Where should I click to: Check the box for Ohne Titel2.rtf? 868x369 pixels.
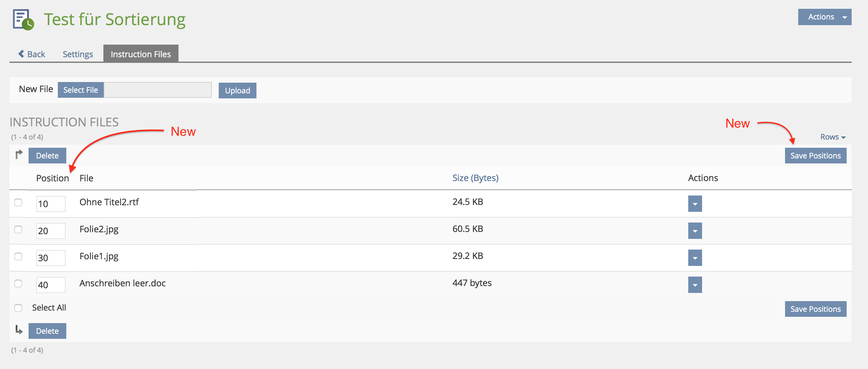click(18, 202)
